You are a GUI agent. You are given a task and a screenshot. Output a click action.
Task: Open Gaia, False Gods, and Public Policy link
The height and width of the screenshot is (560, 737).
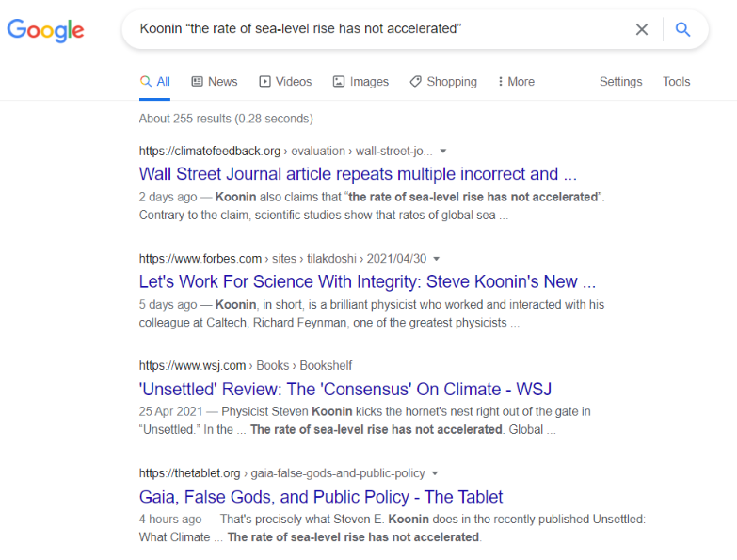(x=321, y=497)
